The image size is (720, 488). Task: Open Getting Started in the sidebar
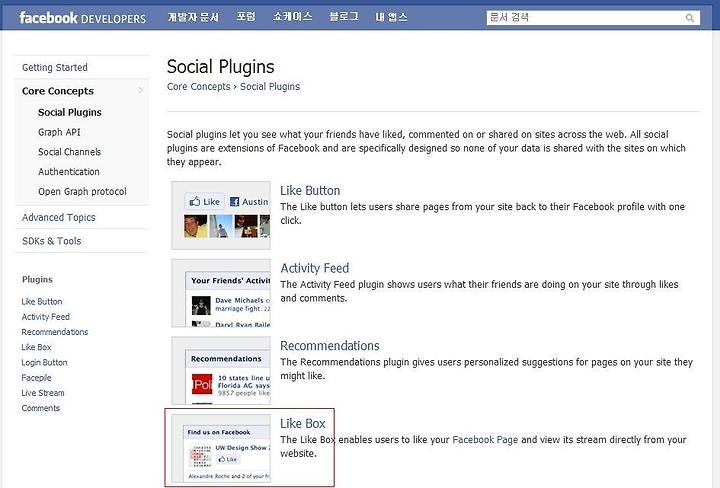(x=55, y=67)
